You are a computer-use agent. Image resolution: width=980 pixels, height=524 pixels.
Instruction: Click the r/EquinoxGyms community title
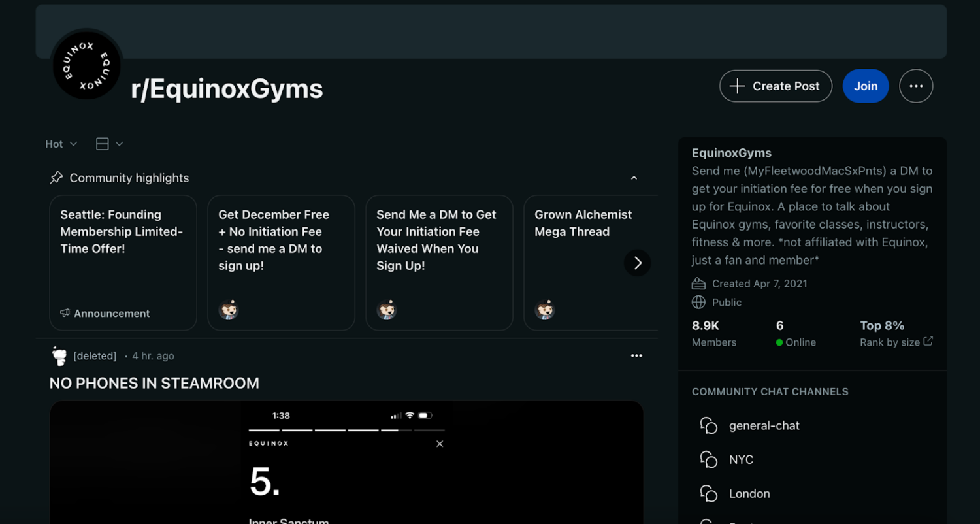pyautogui.click(x=227, y=89)
